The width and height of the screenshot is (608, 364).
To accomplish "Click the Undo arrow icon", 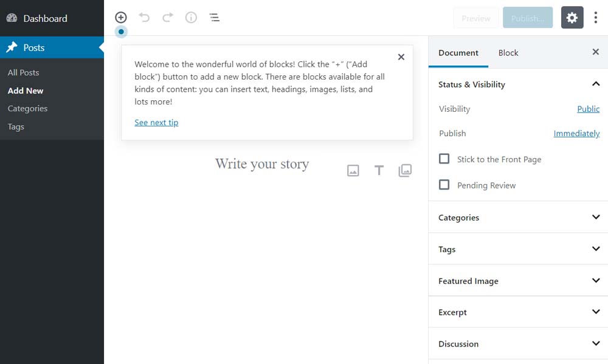I will pyautogui.click(x=144, y=18).
